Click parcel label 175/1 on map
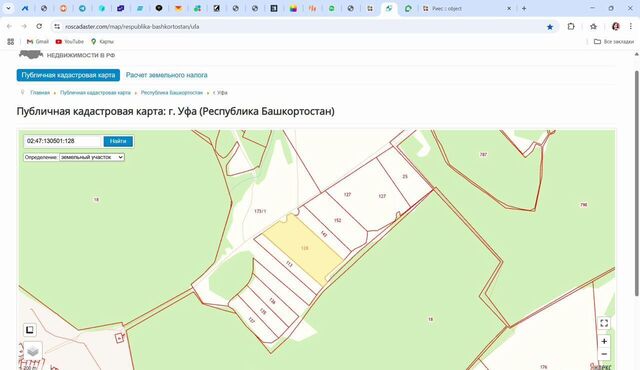Image resolution: width=640 pixels, height=370 pixels. [x=260, y=211]
